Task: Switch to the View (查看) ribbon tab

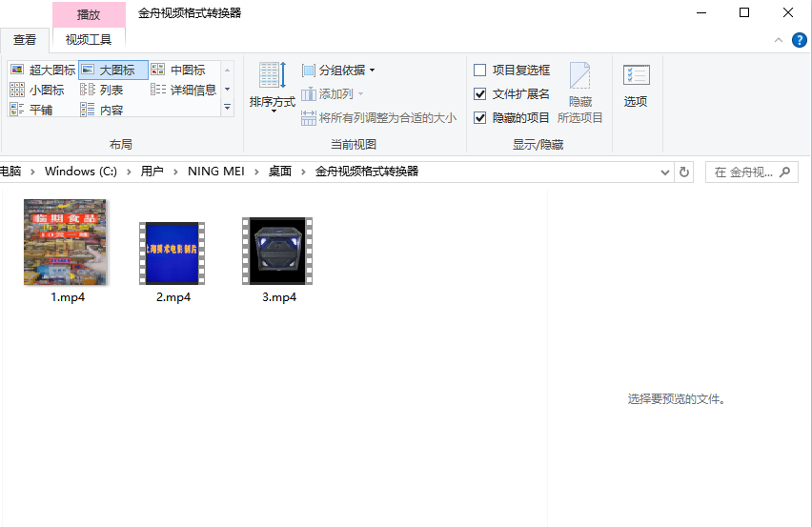Action: 25,40
